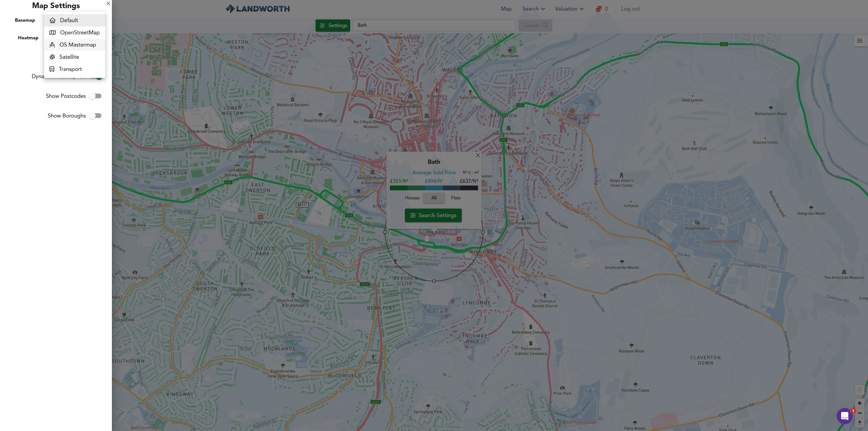Expand the Search dropdown in navbar
The width and height of the screenshot is (868, 431).
pyautogui.click(x=533, y=9)
